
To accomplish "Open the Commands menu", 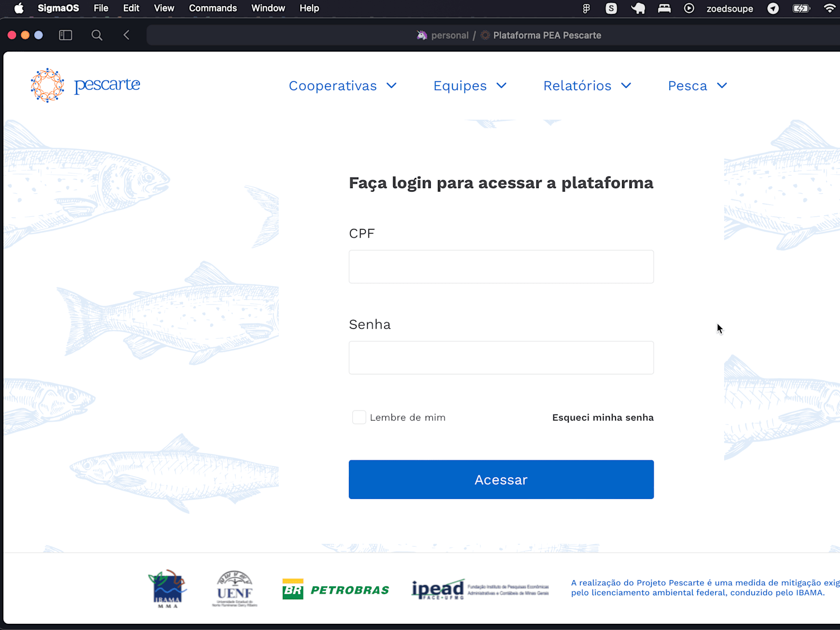I will coord(213,8).
